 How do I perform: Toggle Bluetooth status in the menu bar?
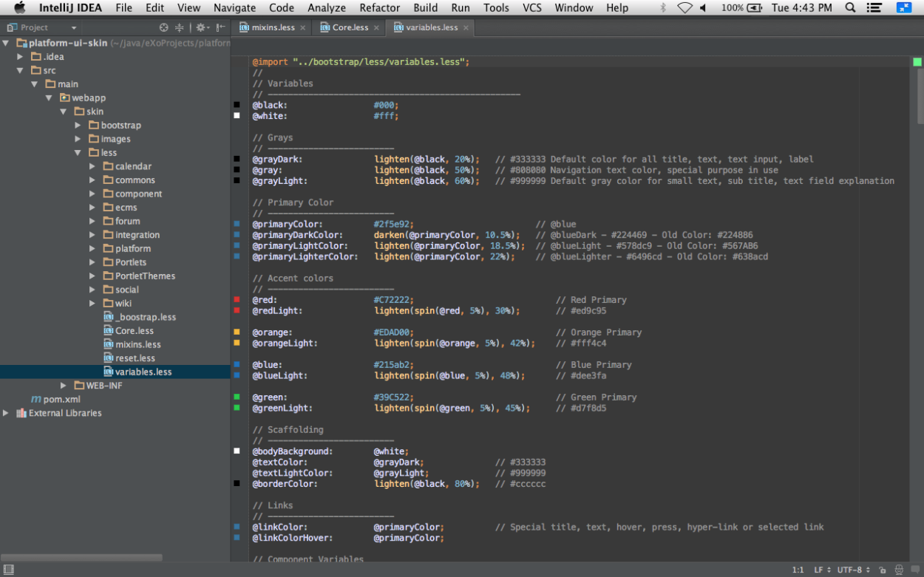pos(665,7)
